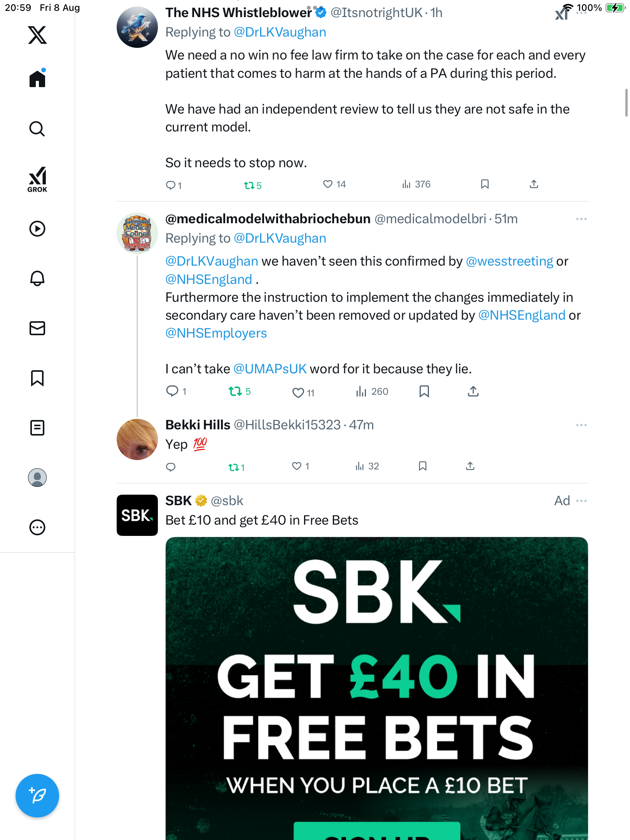Open the @wesstreeting mention link
This screenshot has width=630, height=840.
pyautogui.click(x=509, y=261)
